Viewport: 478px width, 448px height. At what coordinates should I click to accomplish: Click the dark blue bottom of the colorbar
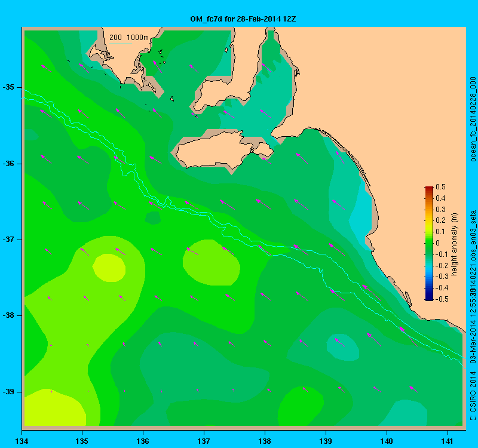[x=429, y=298]
